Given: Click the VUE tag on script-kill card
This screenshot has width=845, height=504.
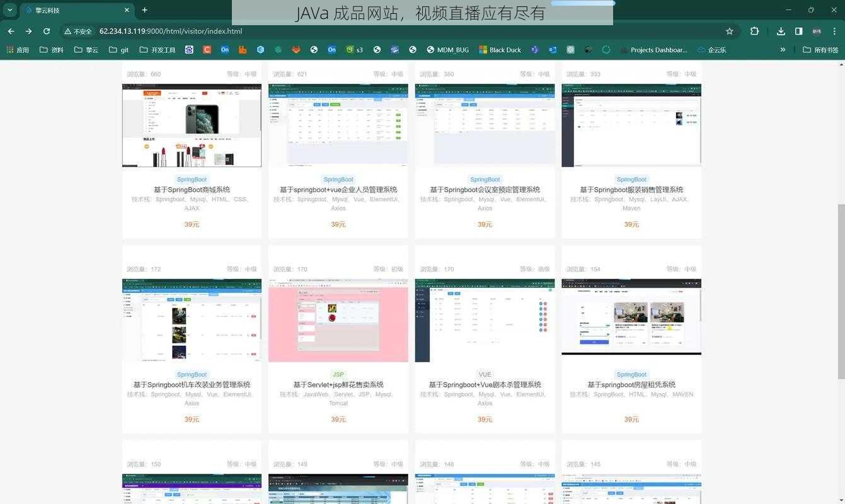Looking at the screenshot, I should point(485,374).
